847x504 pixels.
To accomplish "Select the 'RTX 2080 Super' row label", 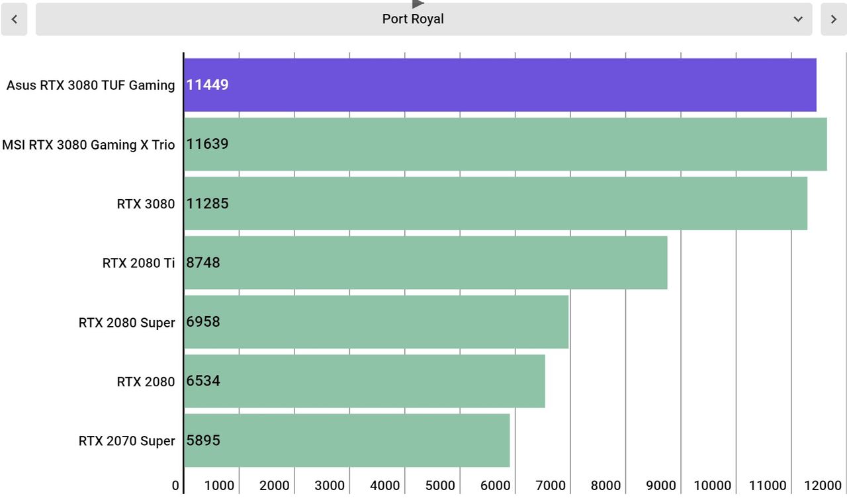I will [127, 323].
